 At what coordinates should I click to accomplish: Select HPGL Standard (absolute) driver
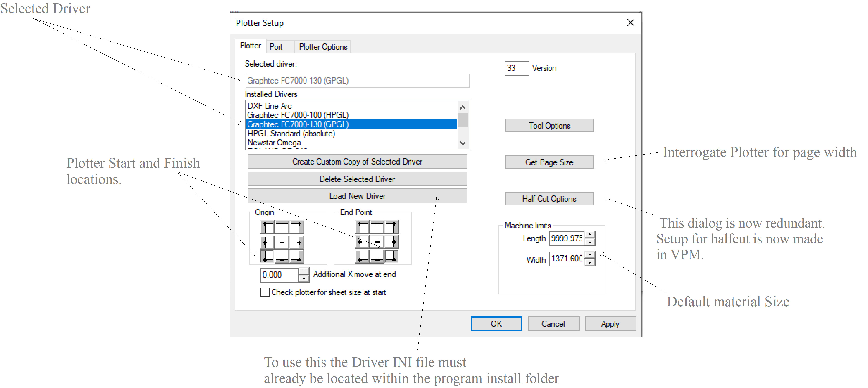(x=351, y=134)
